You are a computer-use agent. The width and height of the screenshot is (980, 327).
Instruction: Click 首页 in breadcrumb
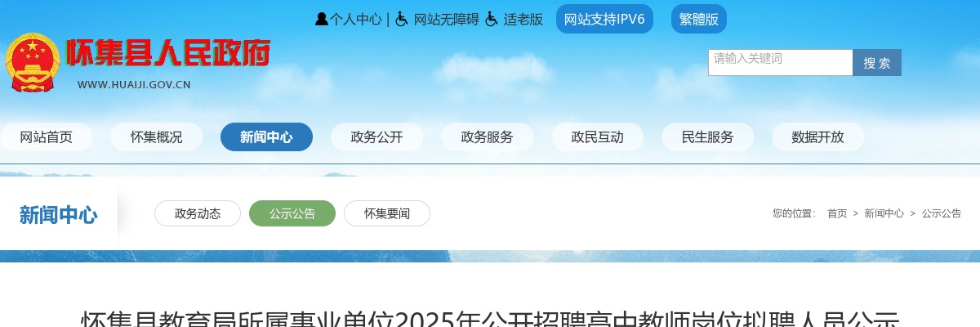tap(837, 213)
